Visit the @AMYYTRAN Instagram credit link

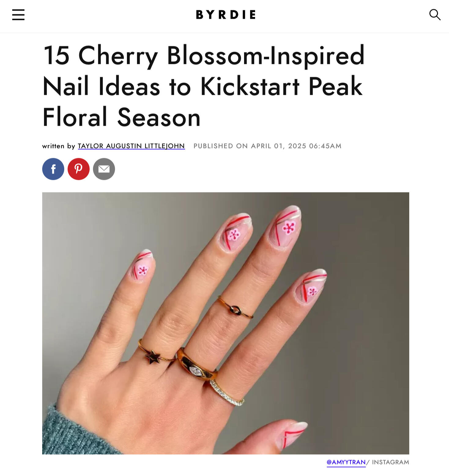pos(346,462)
